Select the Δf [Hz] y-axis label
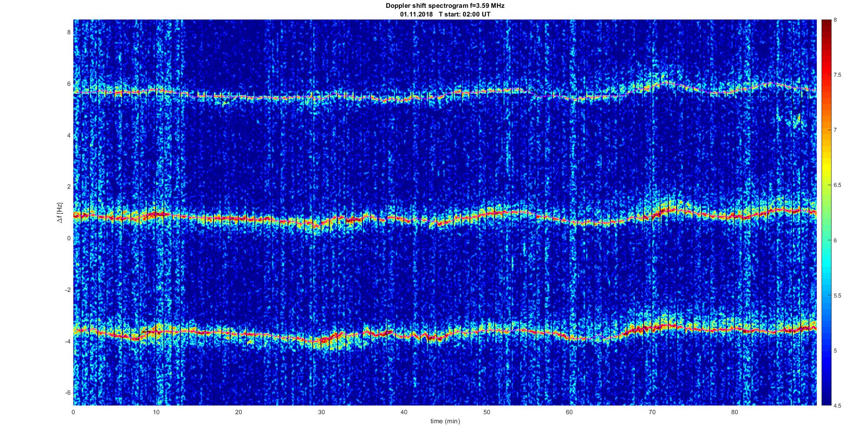The width and height of the screenshot is (868, 435). point(59,213)
